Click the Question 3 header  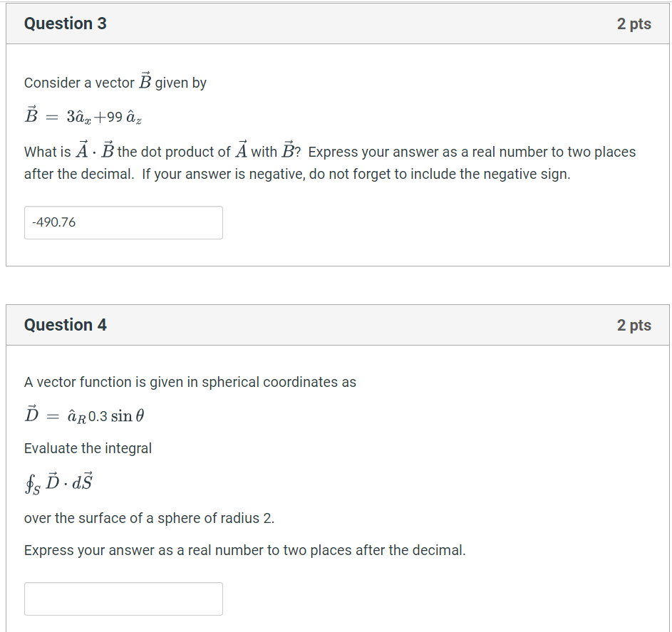(65, 24)
